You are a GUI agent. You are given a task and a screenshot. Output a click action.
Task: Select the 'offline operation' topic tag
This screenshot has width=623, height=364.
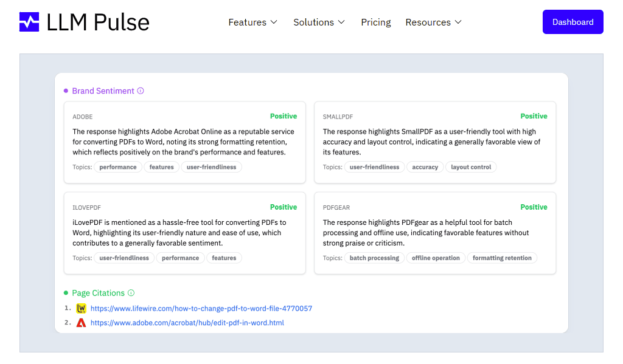pos(436,258)
